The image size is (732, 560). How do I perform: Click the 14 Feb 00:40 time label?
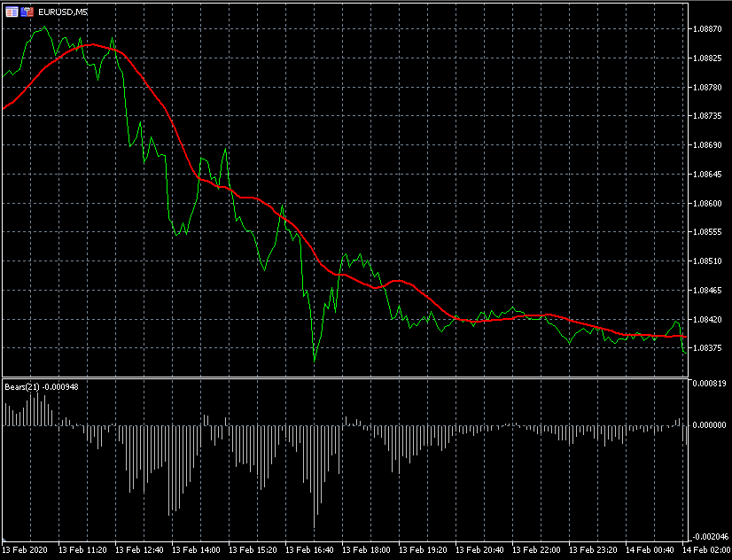tap(650, 550)
